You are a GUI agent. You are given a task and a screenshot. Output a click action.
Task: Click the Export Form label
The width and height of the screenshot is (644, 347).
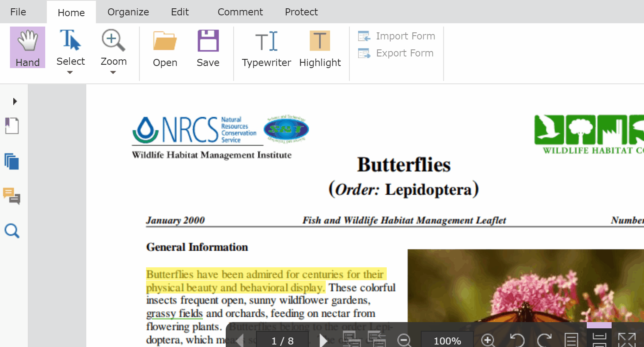pos(405,53)
